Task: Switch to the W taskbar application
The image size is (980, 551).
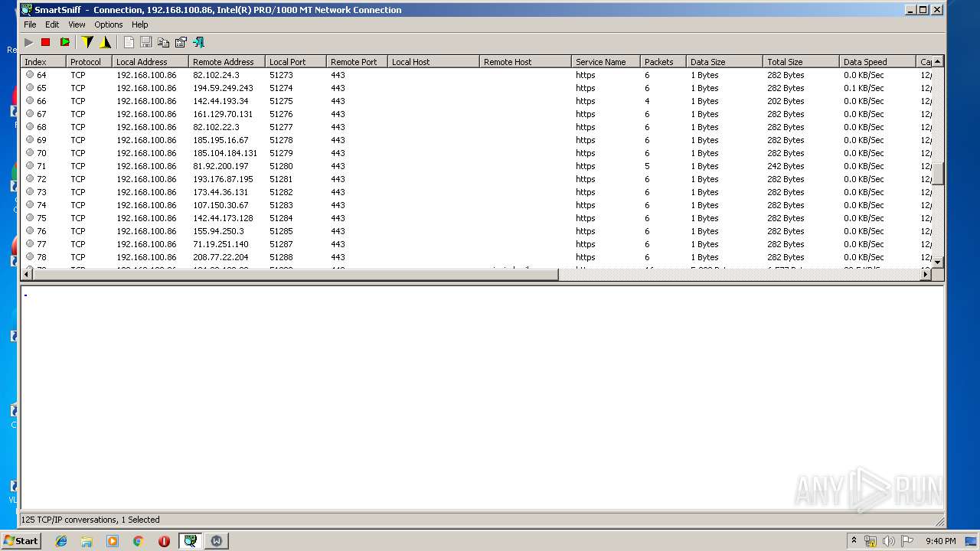Action: (x=216, y=541)
